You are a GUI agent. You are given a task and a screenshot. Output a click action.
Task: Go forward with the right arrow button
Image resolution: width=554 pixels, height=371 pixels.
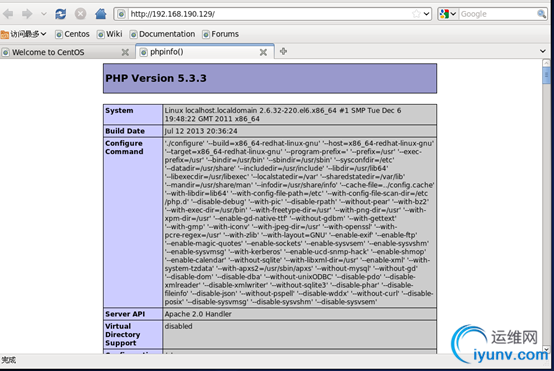(x=27, y=14)
